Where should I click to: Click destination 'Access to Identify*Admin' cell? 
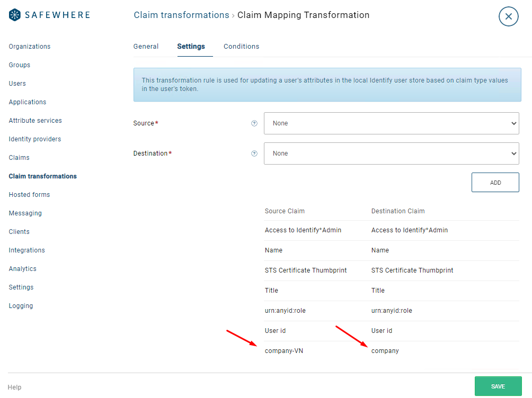click(410, 230)
